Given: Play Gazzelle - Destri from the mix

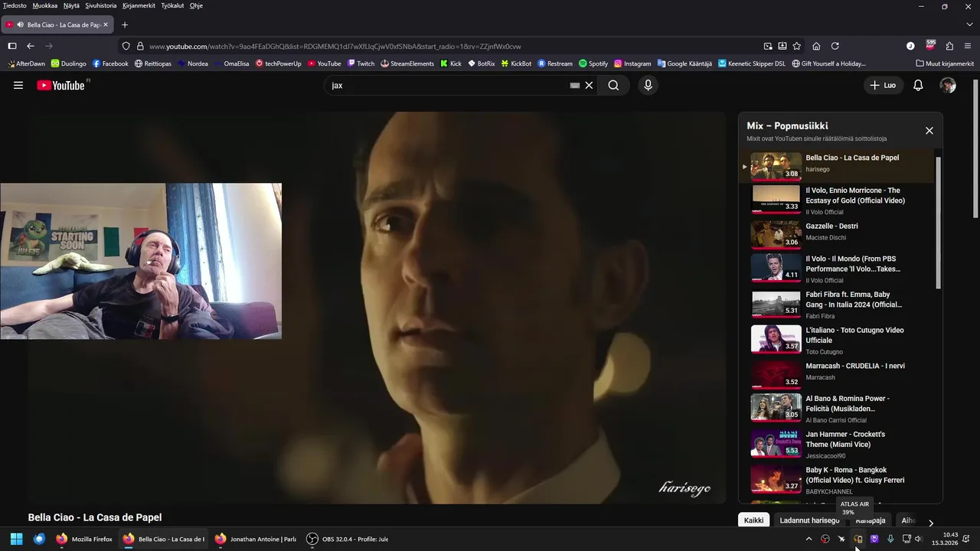Looking at the screenshot, I should pos(836,233).
